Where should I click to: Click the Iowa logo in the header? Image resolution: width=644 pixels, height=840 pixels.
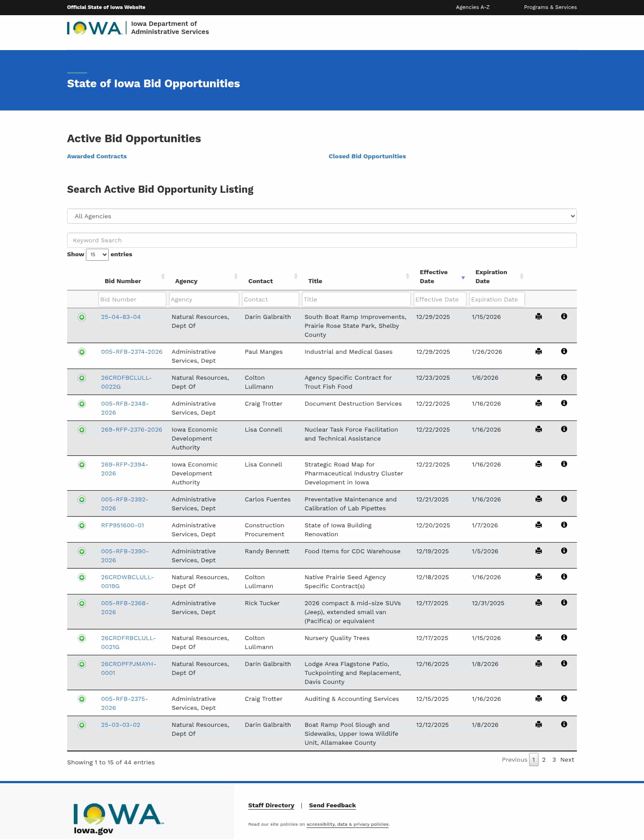pos(94,28)
